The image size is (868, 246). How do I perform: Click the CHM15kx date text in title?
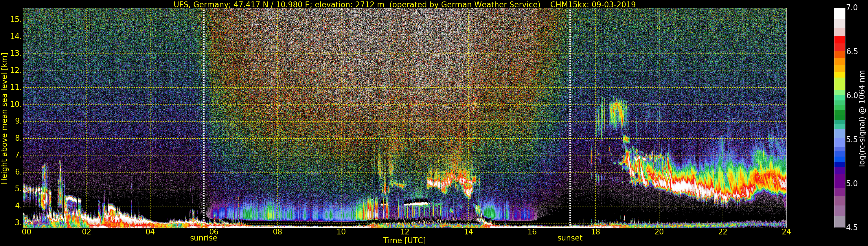(593, 4)
